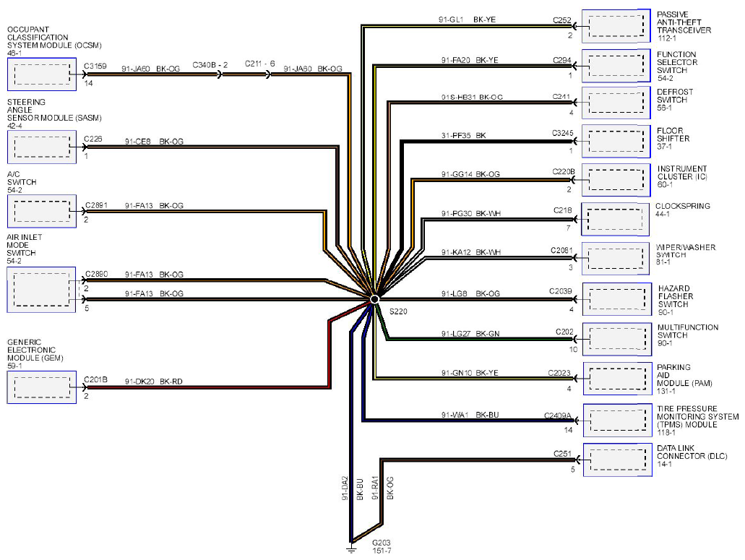Open the Parking Aid Module 131-1 reference

666,391
